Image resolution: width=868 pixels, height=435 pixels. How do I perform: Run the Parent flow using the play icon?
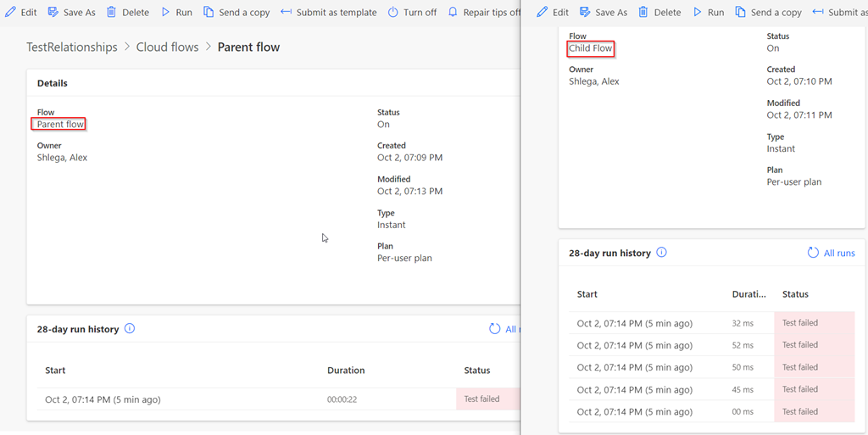(x=166, y=13)
